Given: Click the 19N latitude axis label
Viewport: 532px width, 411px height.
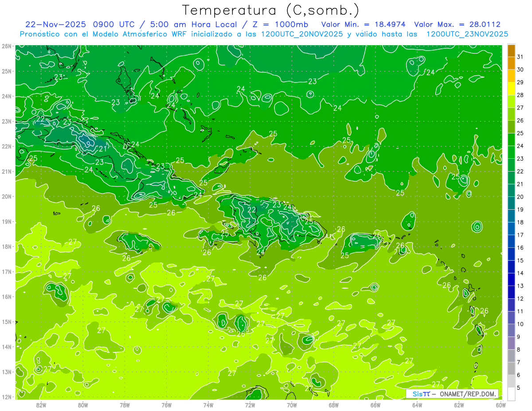Looking at the screenshot, I should tap(7, 221).
